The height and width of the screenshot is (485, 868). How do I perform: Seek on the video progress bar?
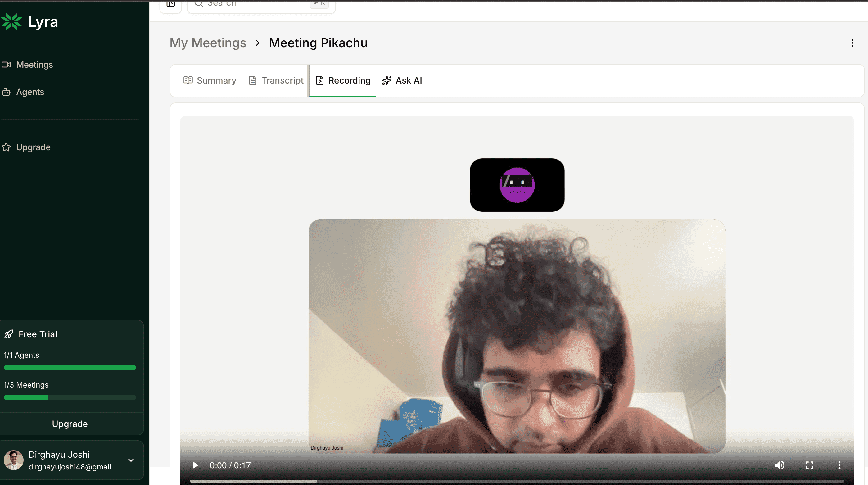tap(517, 481)
